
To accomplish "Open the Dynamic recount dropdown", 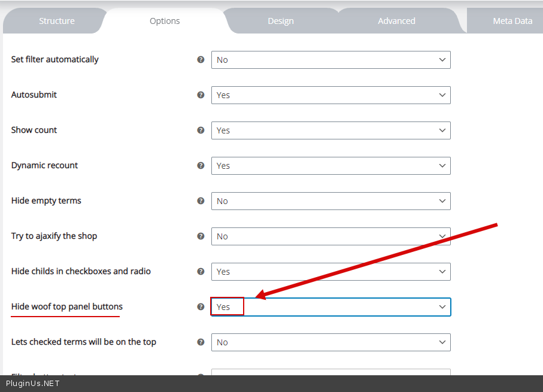I will [330, 166].
